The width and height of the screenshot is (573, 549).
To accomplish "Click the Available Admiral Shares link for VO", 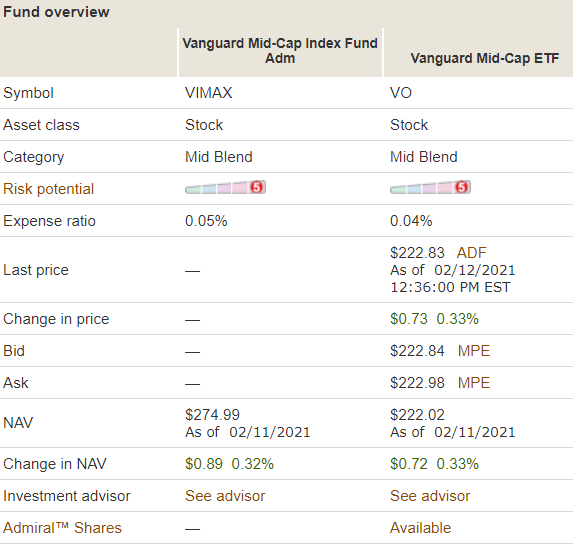I will tap(421, 528).
